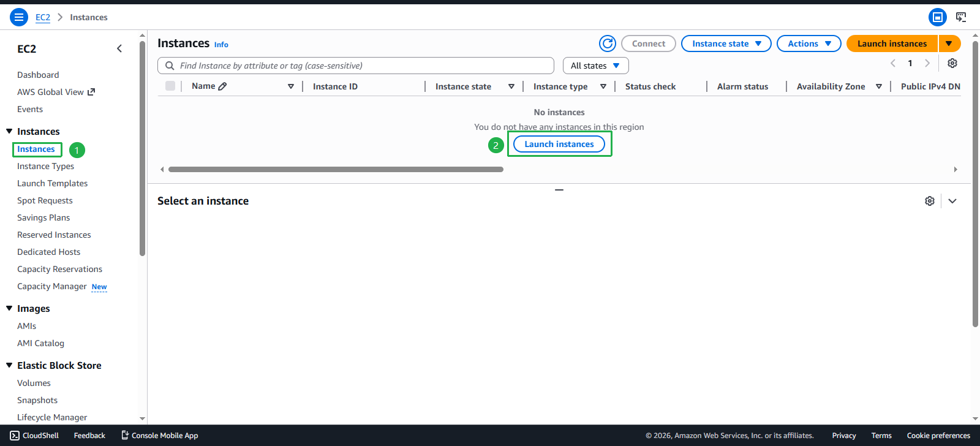Focus the Find Instance search field

pyautogui.click(x=356, y=66)
